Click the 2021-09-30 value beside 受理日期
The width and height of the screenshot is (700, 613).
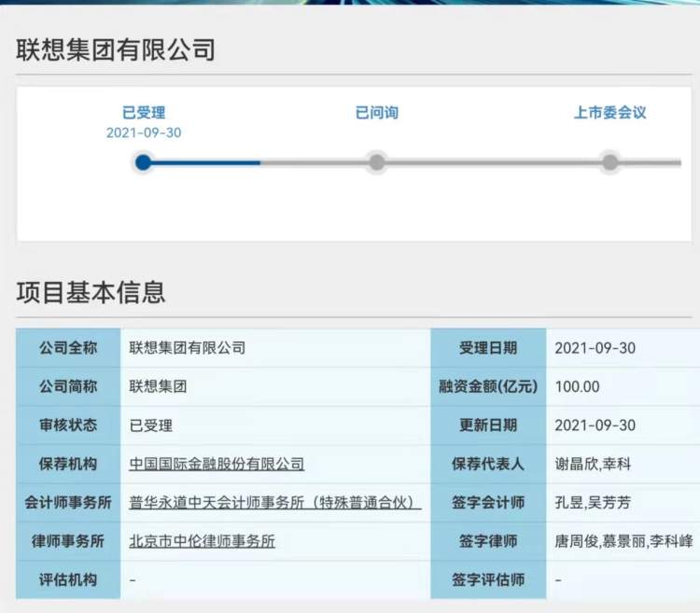click(595, 348)
